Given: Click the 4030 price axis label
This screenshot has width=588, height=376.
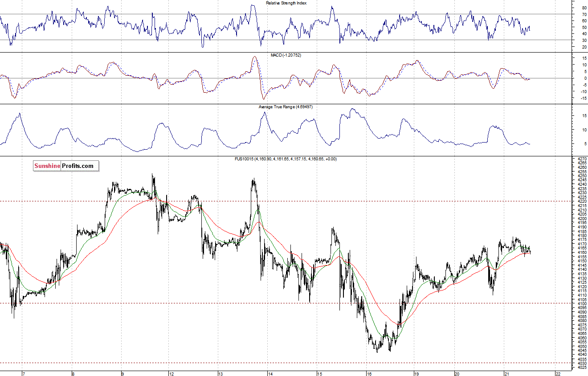Looking at the screenshot, I should click(x=583, y=364).
